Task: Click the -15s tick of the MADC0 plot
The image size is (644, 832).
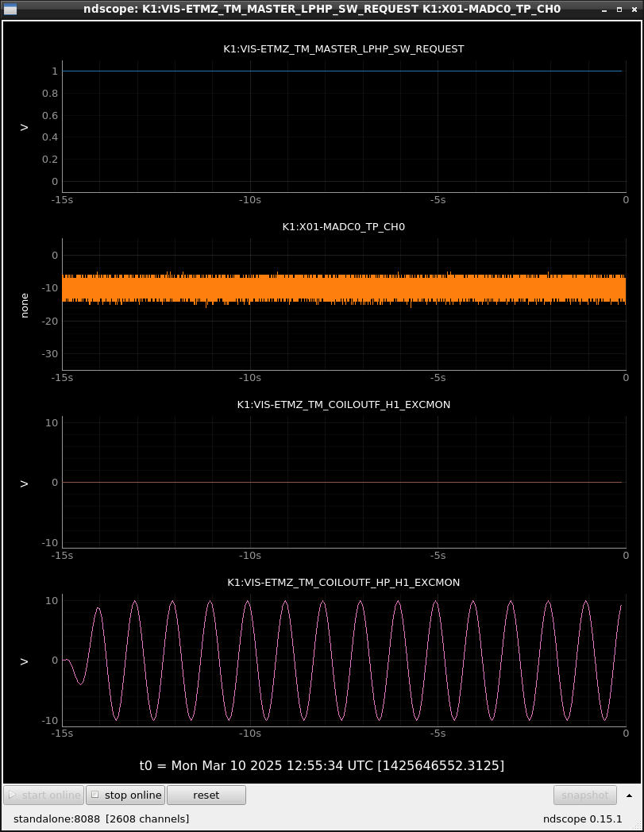Action: pos(62,378)
